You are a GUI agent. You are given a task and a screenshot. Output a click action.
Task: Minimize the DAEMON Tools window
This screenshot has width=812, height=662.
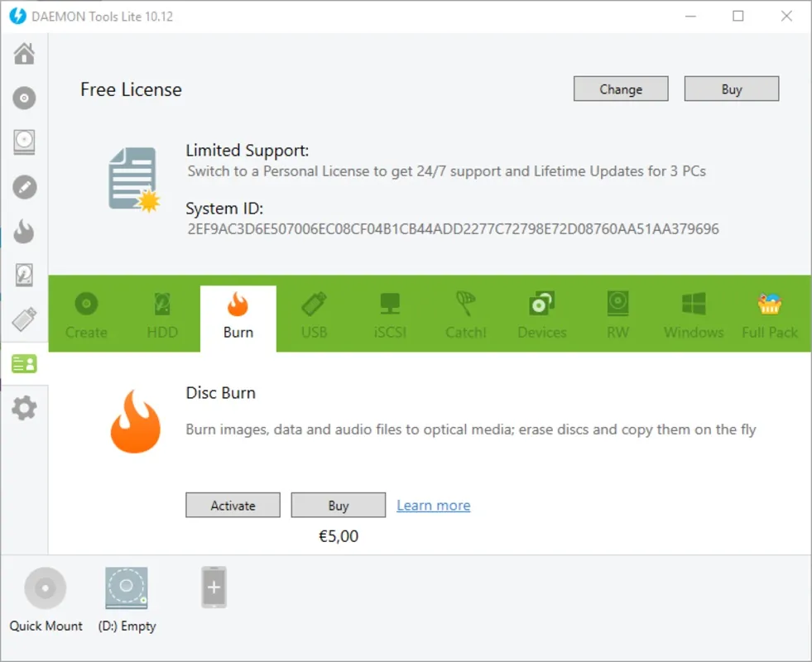point(690,16)
